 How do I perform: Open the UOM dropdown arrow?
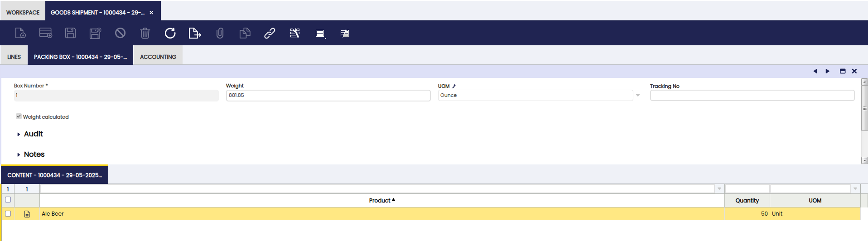click(638, 96)
